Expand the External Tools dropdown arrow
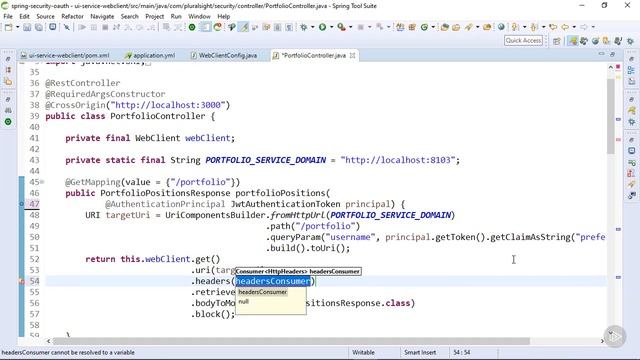Viewport: 640px width, 360px height. [x=350, y=27]
